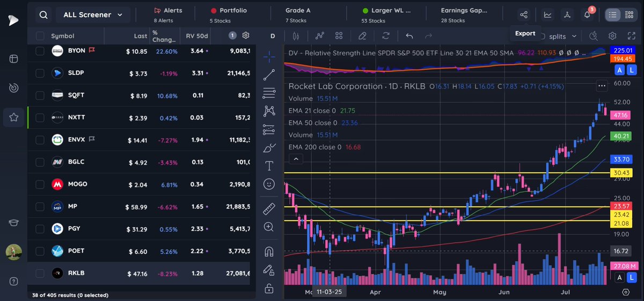The height and width of the screenshot is (301, 644).
Task: Open the Portfolio tab
Action: [229, 15]
